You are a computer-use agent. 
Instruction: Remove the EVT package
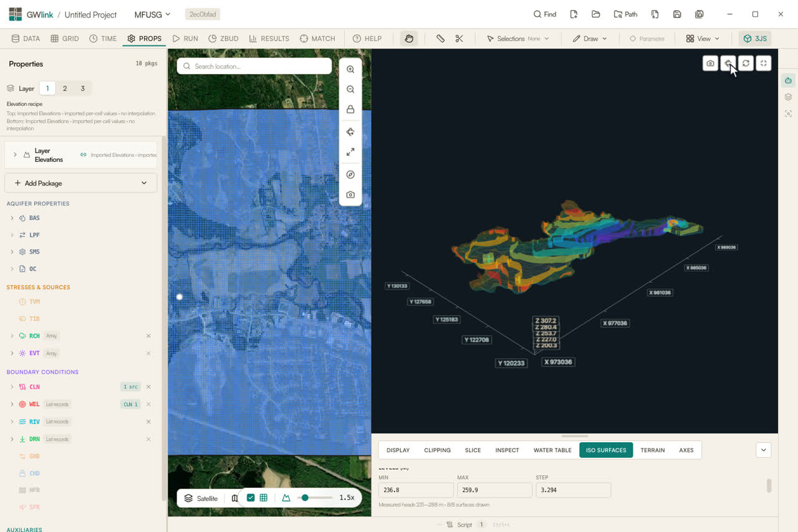[148, 353]
